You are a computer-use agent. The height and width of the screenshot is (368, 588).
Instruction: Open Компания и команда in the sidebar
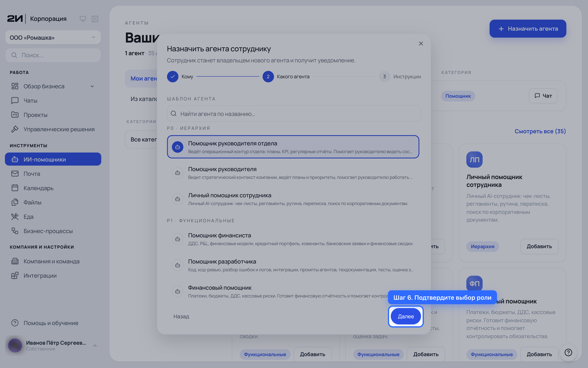coord(53,261)
